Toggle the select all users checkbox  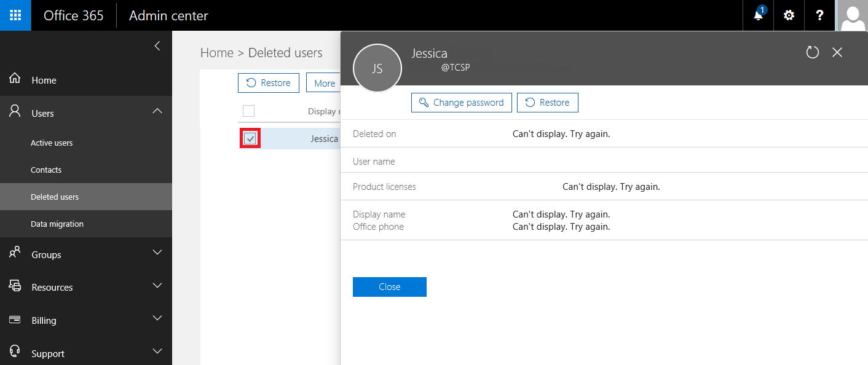249,111
